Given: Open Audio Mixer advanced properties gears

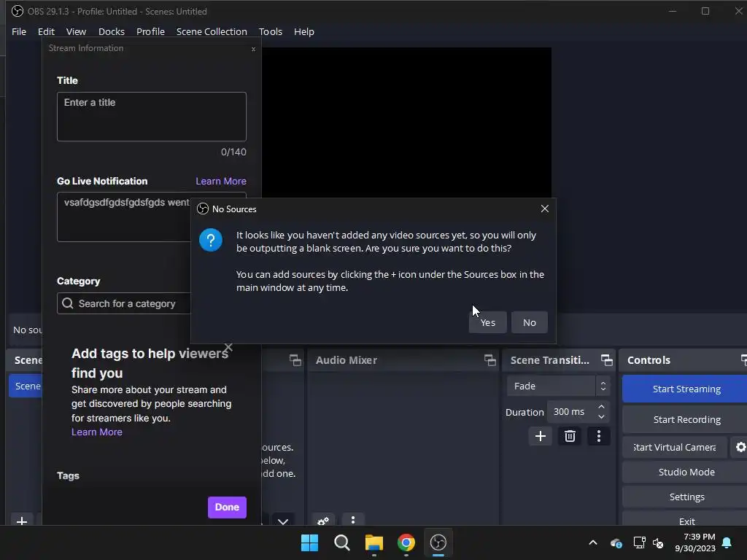Looking at the screenshot, I should click(323, 521).
